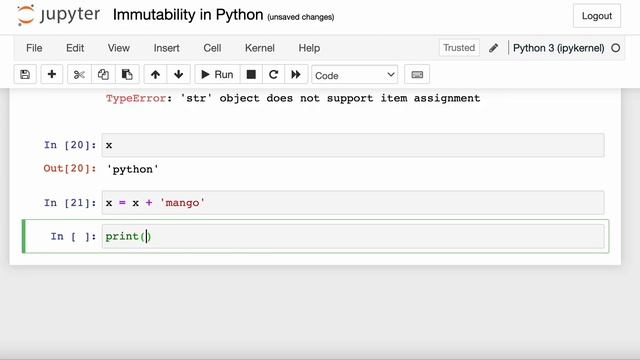
Task: Insert a cell below with the plus icon
Action: click(51, 75)
